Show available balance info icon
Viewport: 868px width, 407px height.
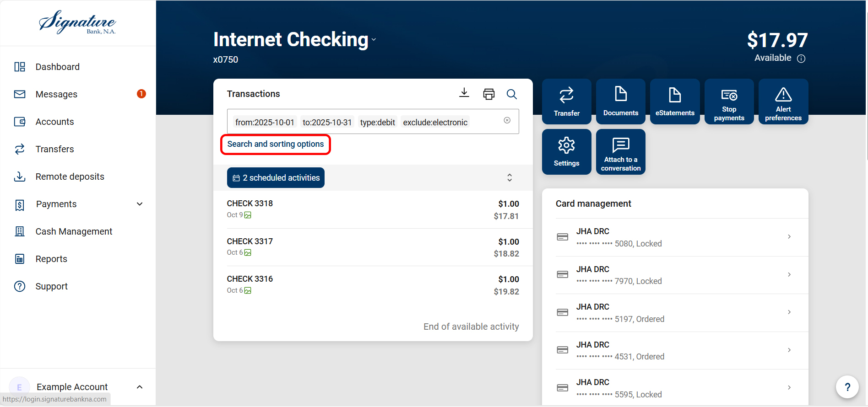pos(801,59)
